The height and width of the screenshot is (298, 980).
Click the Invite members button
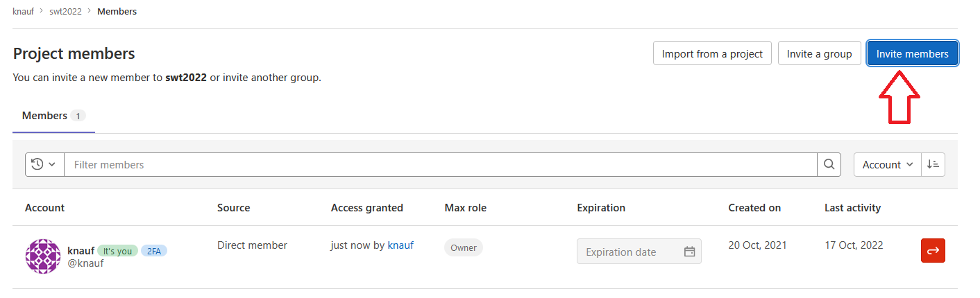click(912, 53)
